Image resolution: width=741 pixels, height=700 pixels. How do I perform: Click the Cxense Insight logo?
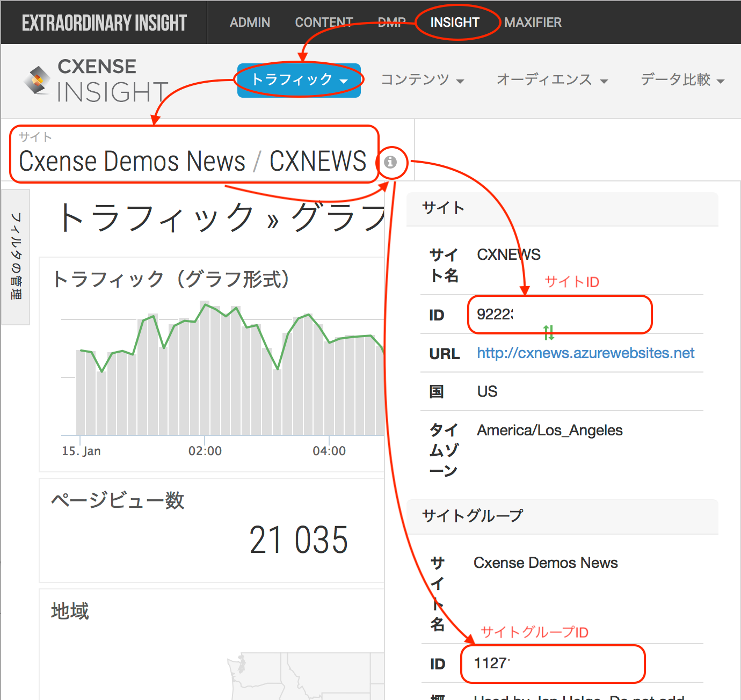97,81
